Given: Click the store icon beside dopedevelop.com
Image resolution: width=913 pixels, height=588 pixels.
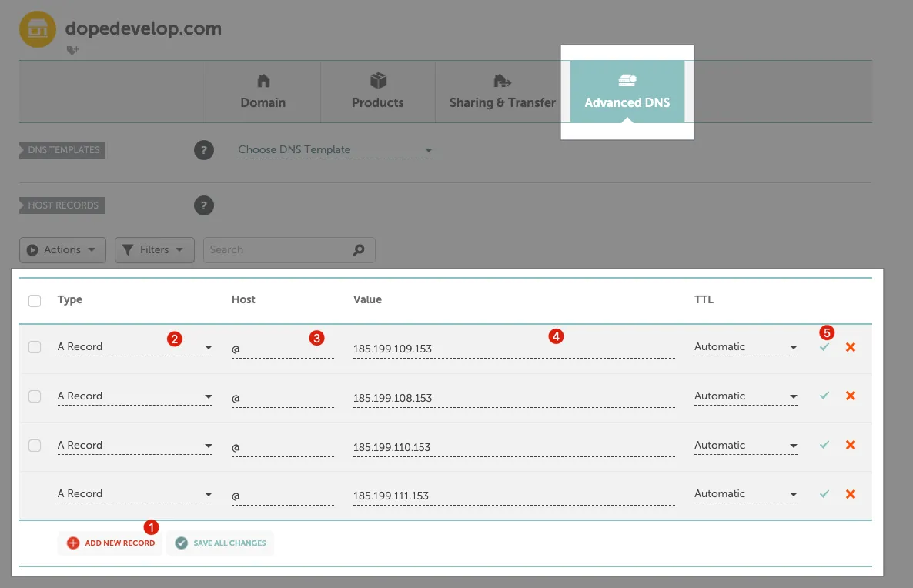Looking at the screenshot, I should click(x=38, y=30).
